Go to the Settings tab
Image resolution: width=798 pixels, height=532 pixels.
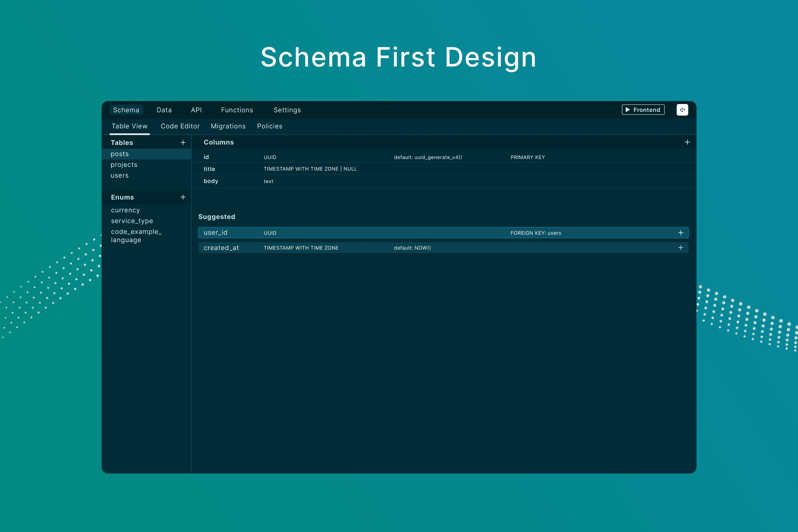pos(287,110)
